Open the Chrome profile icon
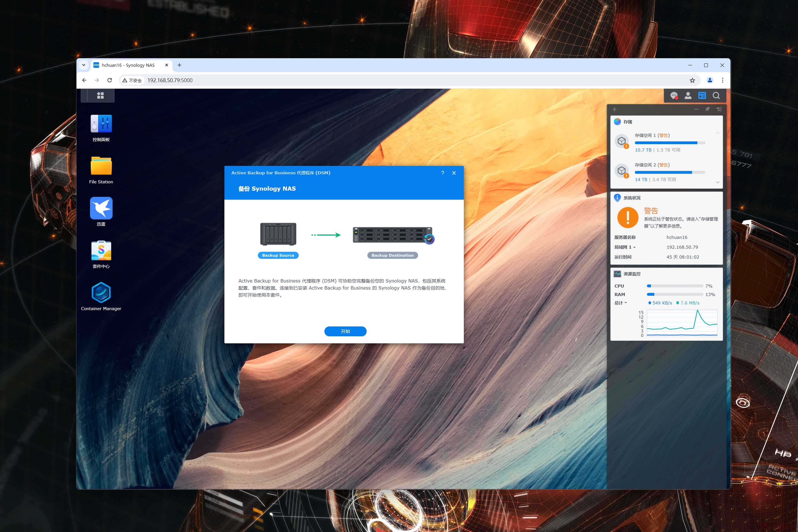 [710, 80]
